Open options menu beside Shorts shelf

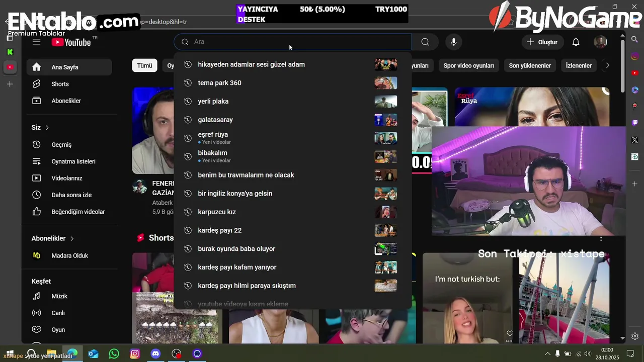601,238
